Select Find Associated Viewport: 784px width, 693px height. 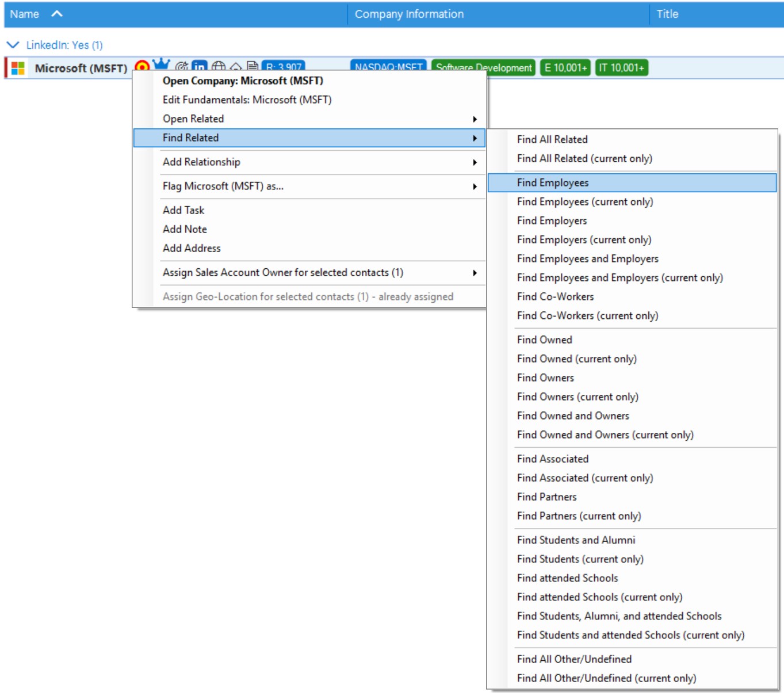[632, 459]
